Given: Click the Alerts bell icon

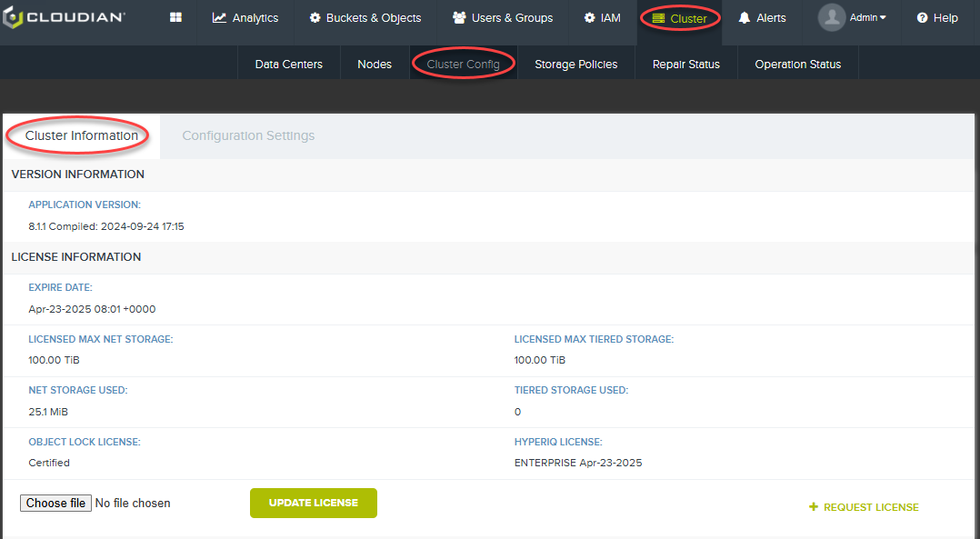Looking at the screenshot, I should click(x=744, y=17).
